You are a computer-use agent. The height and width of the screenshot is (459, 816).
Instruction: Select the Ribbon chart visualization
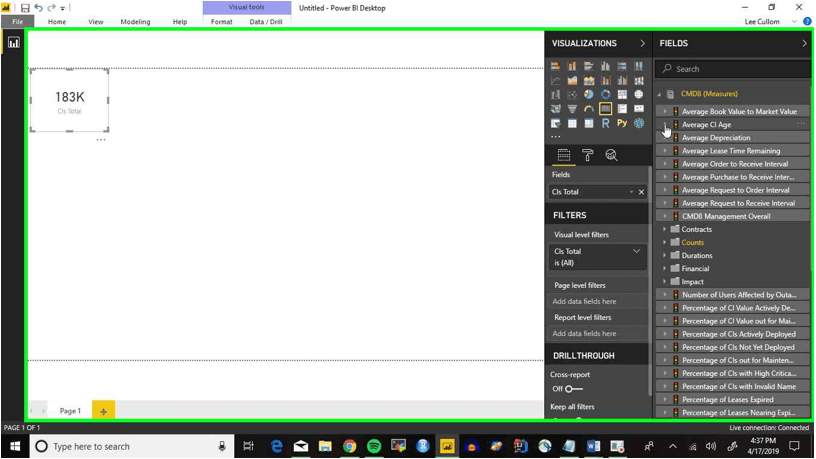click(x=639, y=80)
